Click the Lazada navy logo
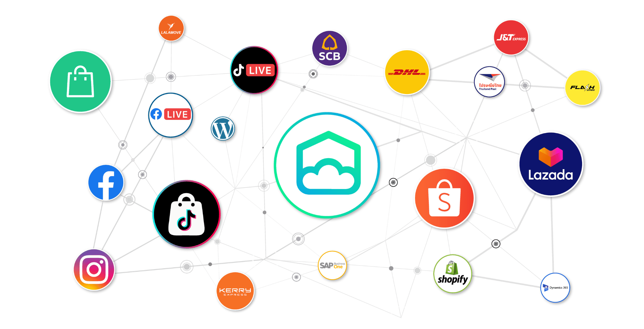 tap(551, 164)
